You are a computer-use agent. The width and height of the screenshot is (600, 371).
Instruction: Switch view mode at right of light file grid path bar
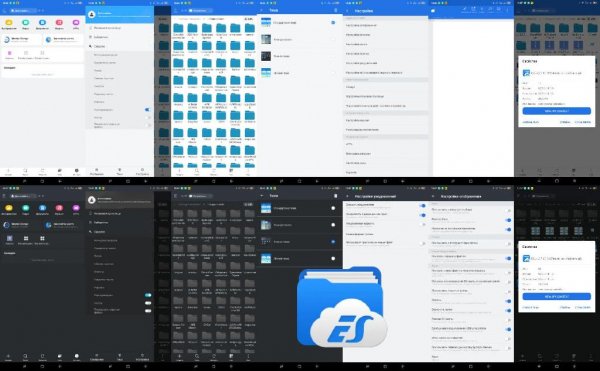click(x=248, y=19)
